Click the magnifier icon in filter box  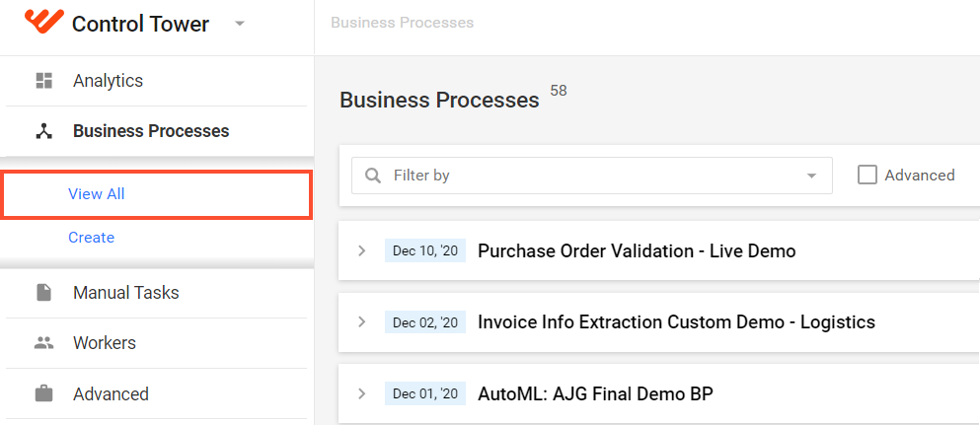coord(373,176)
